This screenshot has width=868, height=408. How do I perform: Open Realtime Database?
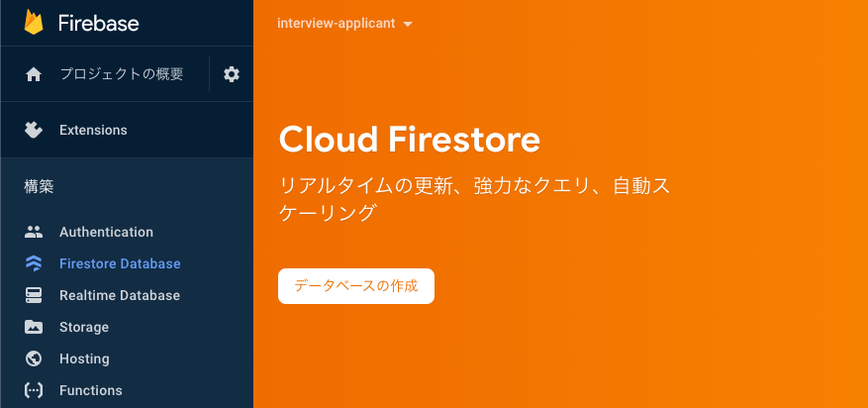(120, 295)
